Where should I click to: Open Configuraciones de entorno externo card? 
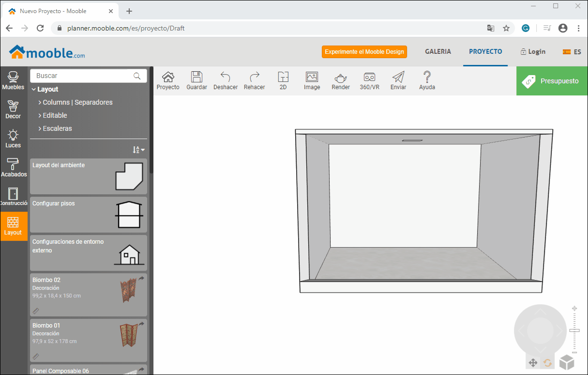(89, 253)
